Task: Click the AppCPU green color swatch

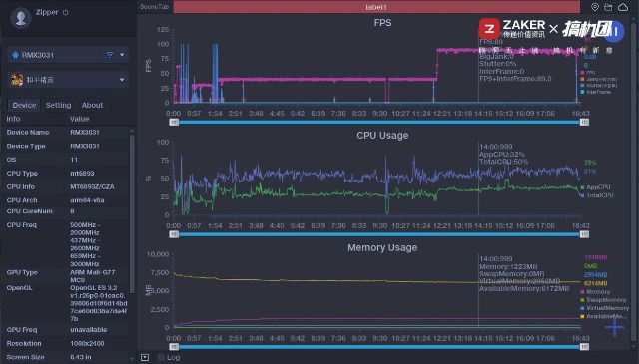Action: pos(582,187)
